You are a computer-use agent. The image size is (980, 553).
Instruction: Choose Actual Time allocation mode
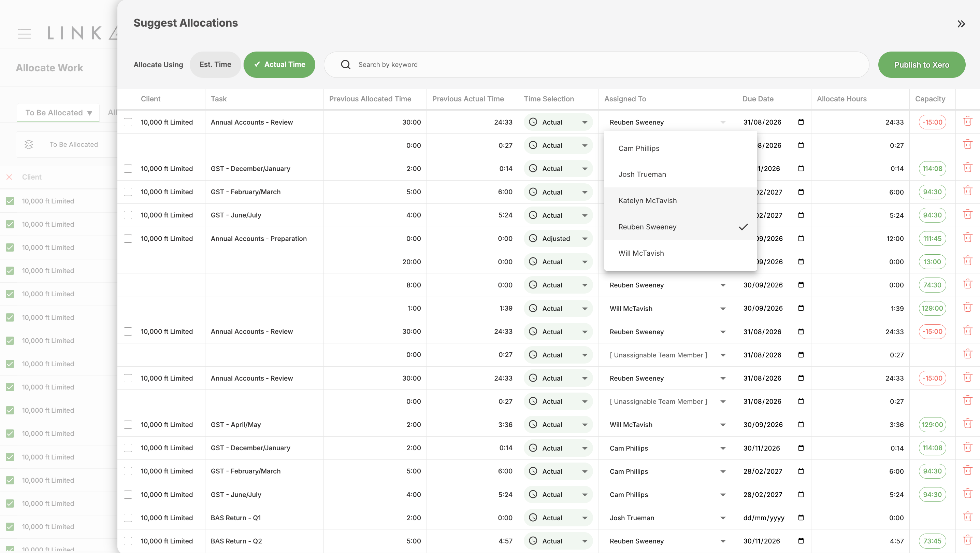point(279,65)
